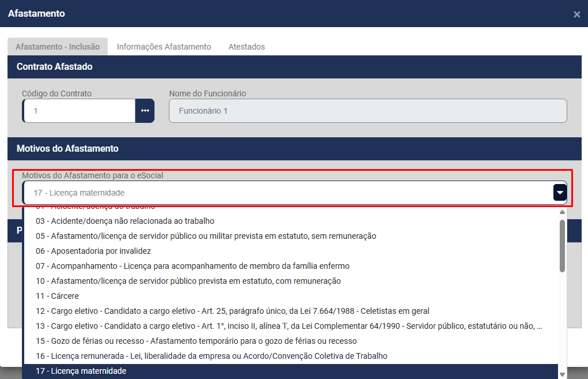Choose 16 - Licença remunerada option
Image resolution: width=588 pixels, height=379 pixels.
click(291, 356)
